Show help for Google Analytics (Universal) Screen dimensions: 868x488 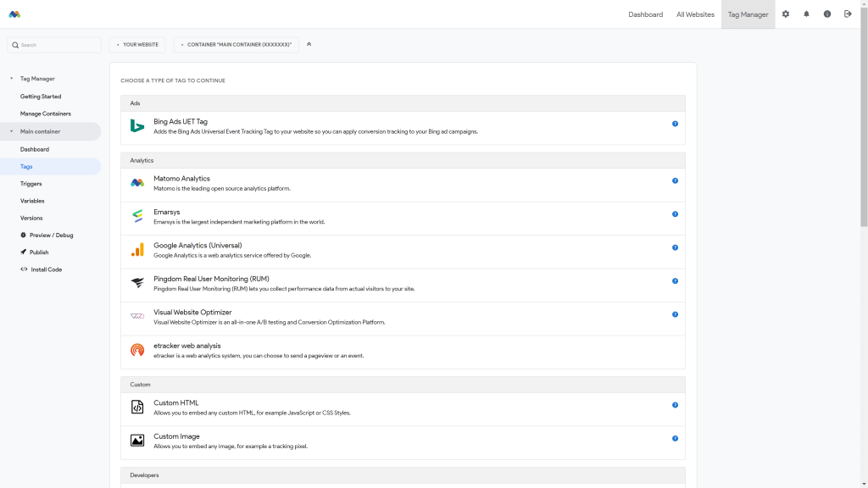click(x=675, y=248)
